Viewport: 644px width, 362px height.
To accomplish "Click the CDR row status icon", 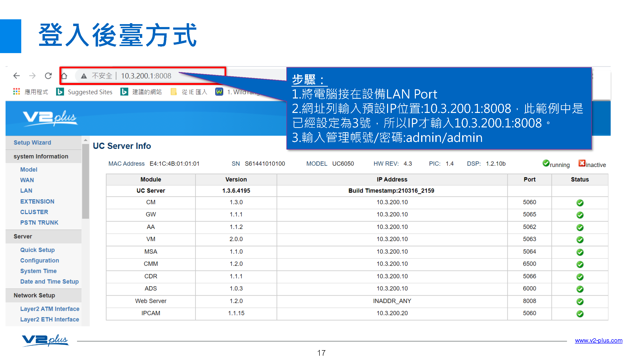I will [580, 277].
